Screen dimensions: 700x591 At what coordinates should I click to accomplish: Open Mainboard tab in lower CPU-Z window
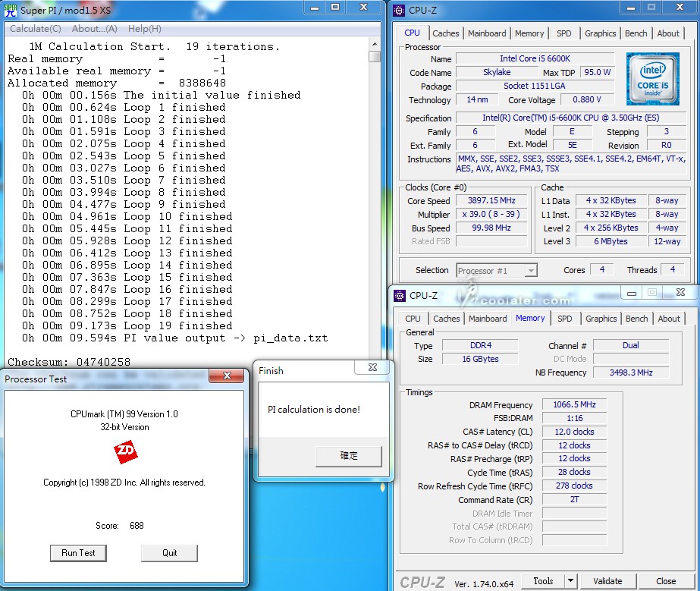(488, 319)
